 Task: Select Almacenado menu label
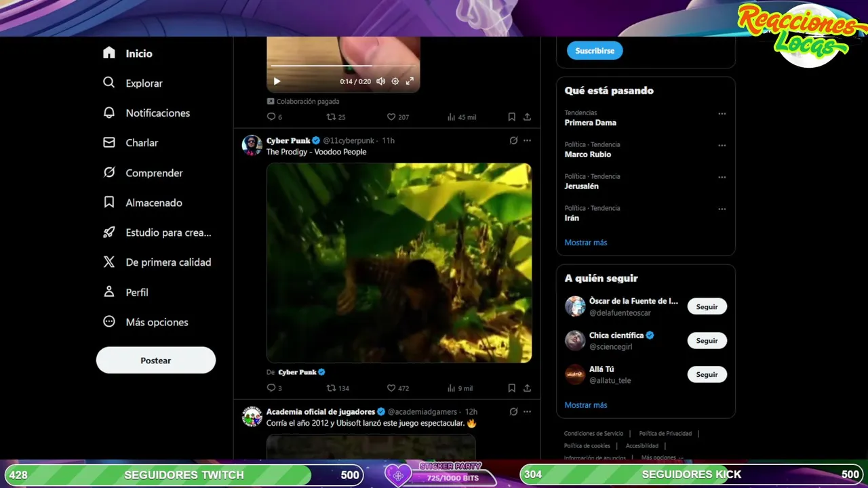click(x=154, y=202)
